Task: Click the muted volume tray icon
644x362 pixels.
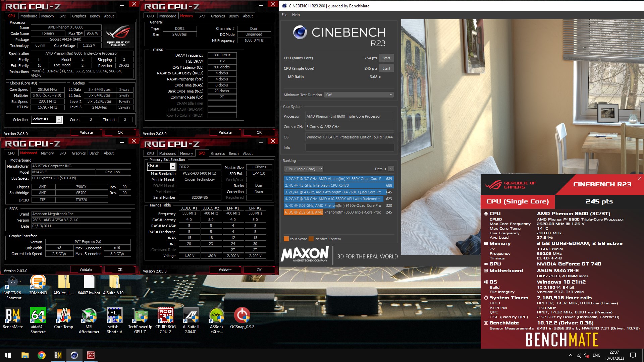Action: 587,355
